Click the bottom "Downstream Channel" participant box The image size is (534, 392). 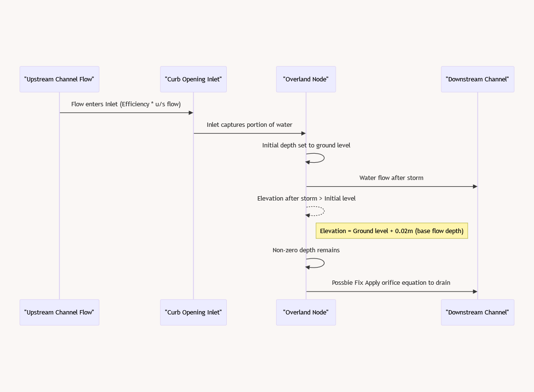(x=478, y=312)
